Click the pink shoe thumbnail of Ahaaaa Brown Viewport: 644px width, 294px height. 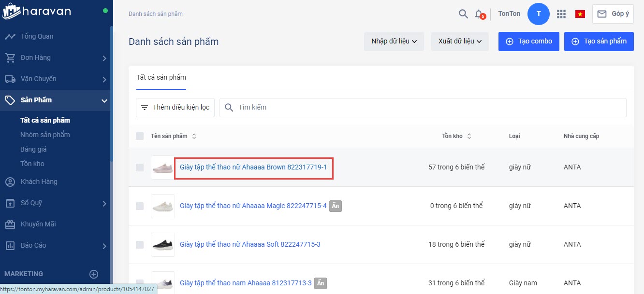[x=163, y=168]
